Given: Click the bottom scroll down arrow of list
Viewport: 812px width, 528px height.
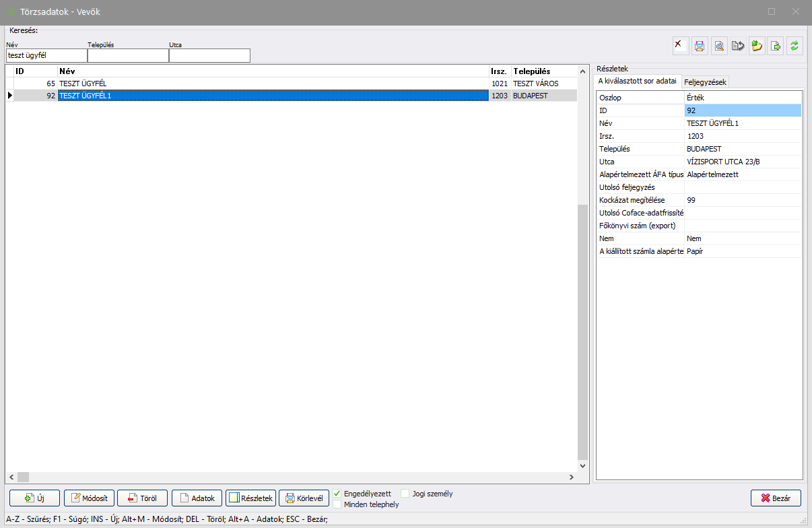Looking at the screenshot, I should (x=582, y=465).
